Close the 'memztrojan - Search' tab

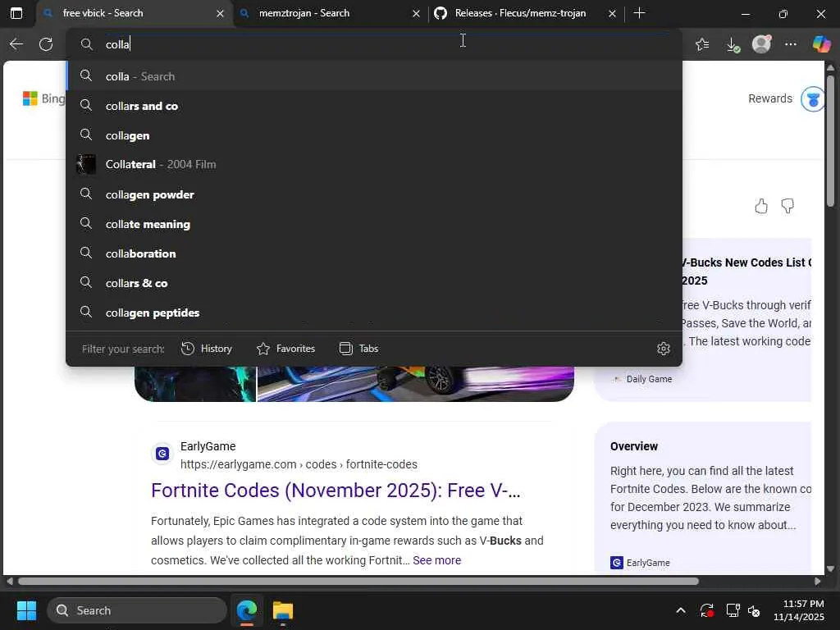click(x=416, y=14)
